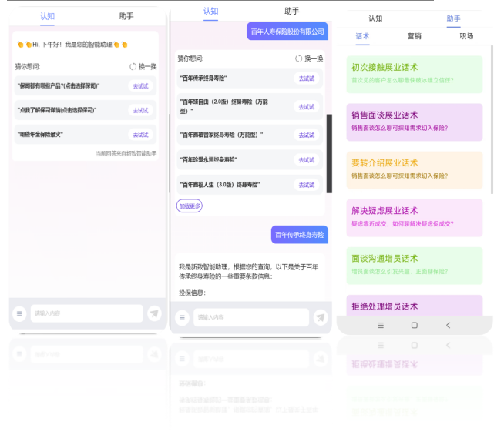Click 猜你想问 label in left screen
The height and width of the screenshot is (435, 504).
click(x=28, y=66)
